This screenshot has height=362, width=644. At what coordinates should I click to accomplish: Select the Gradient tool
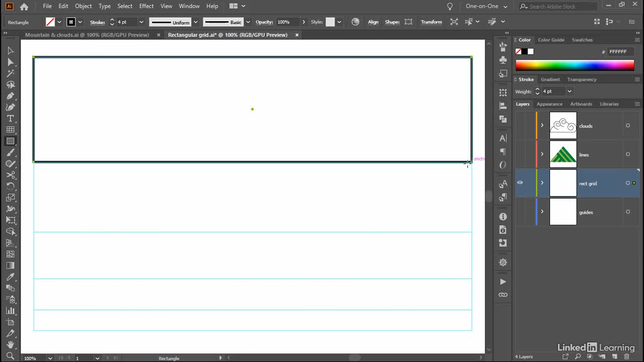pos(10,265)
